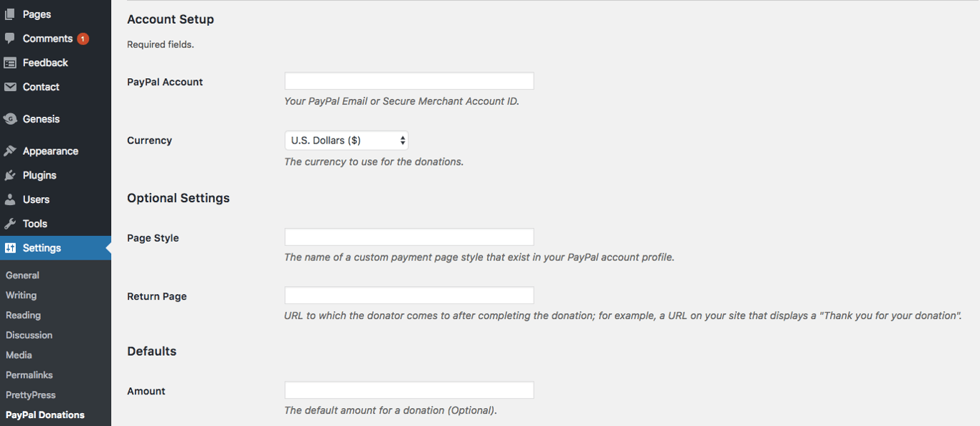This screenshot has height=426, width=980.
Task: Click the Users icon in the sidebar
Action: [x=11, y=199]
